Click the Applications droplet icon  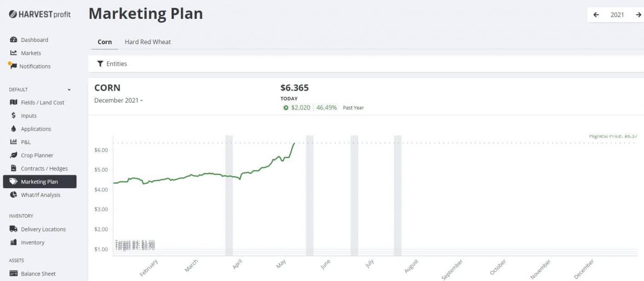coord(13,129)
